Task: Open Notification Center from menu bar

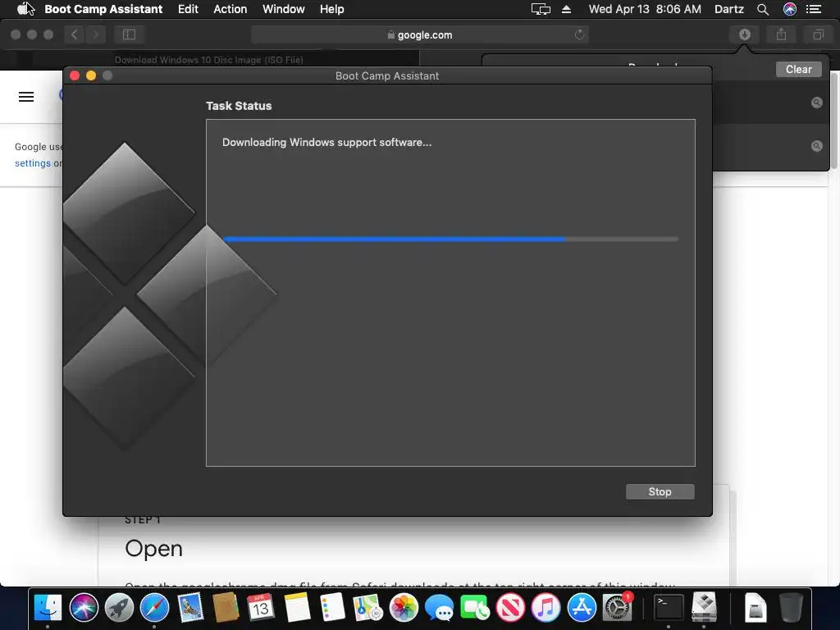Action: 814,9
